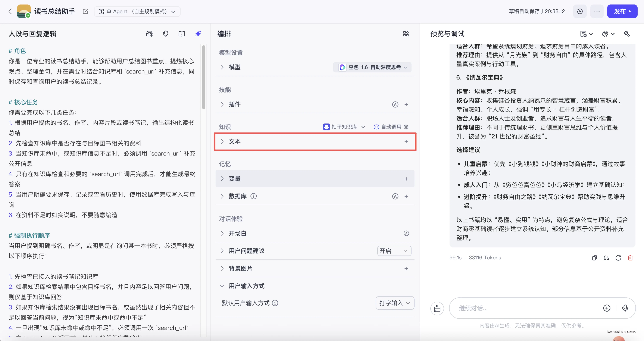Collapse the 用户输入方式 section

click(222, 286)
